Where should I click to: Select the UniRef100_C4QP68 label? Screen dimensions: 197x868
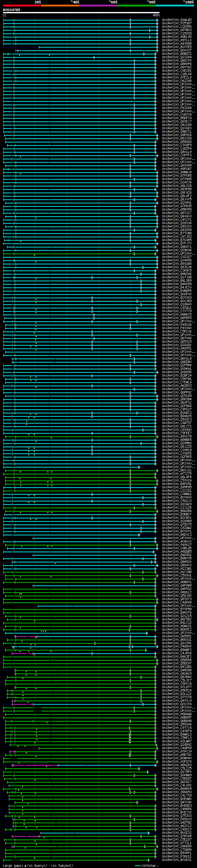(x=177, y=603)
